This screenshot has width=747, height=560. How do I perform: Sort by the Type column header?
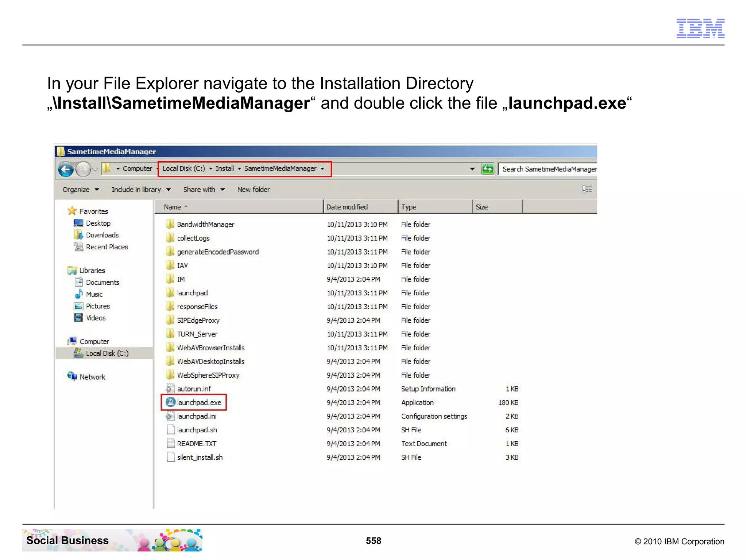(436, 207)
